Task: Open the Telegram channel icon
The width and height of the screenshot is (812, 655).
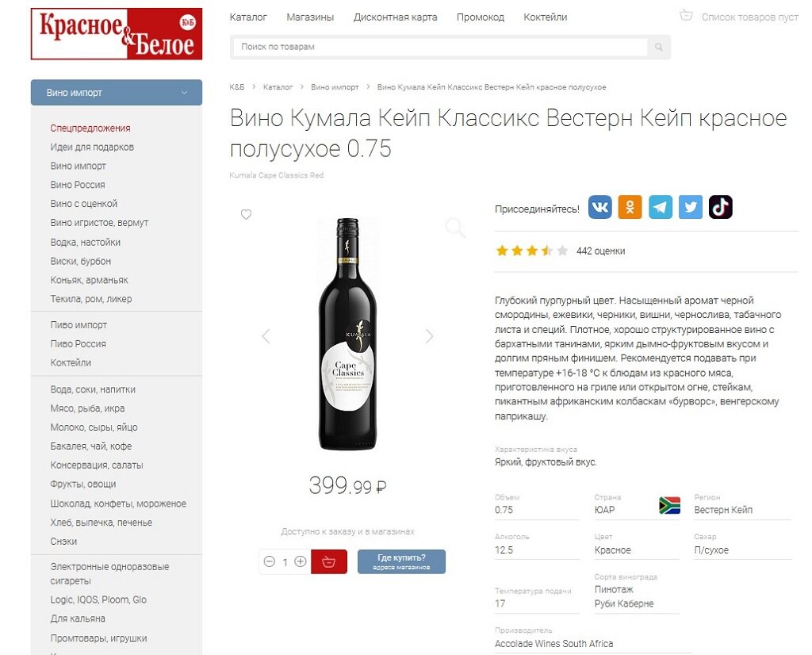Action: [660, 206]
